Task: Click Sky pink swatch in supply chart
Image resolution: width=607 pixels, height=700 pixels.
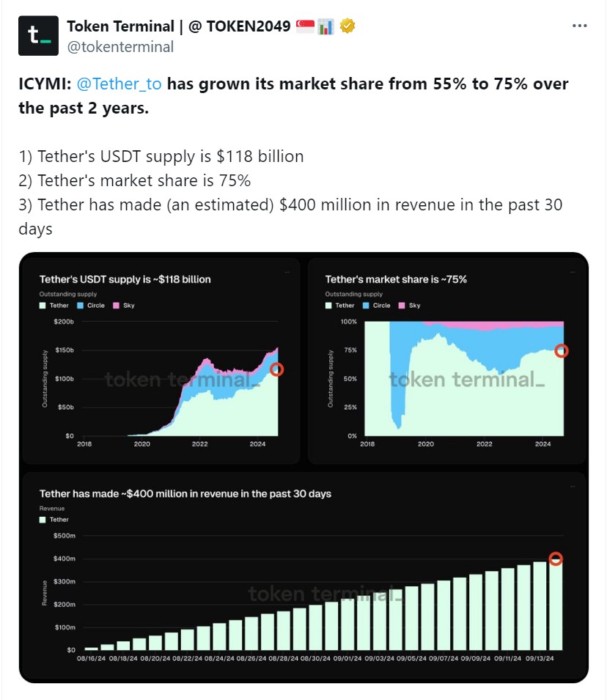Action: 116,305
